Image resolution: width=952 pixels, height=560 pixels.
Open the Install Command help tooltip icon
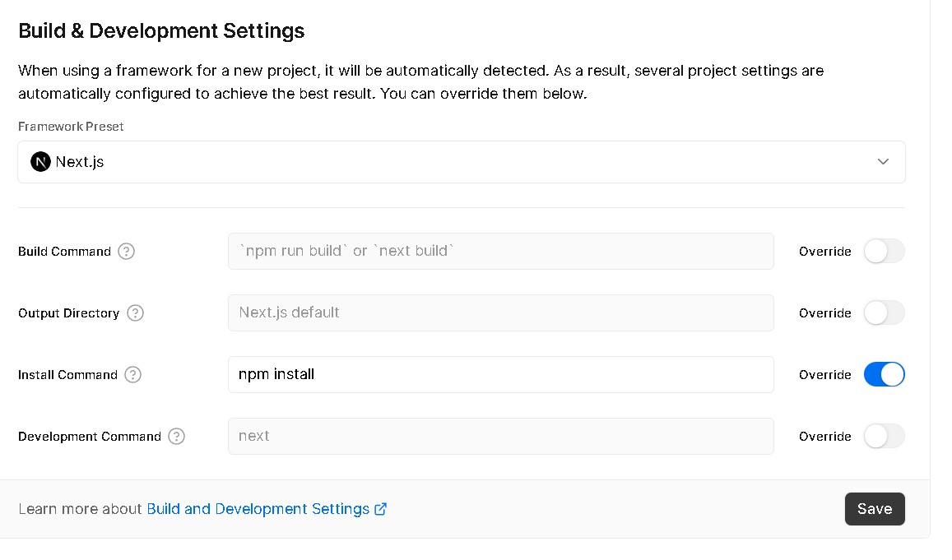click(133, 375)
